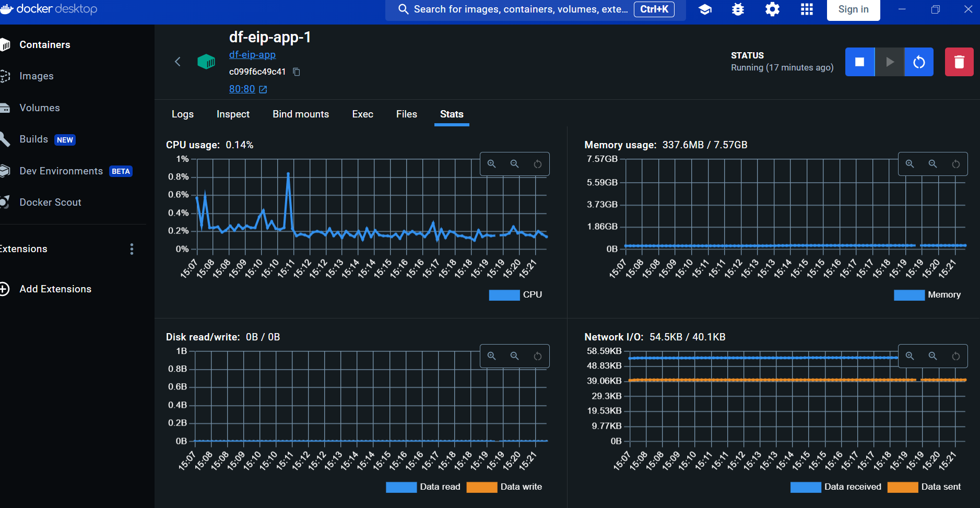Switch to the Logs tab
The height and width of the screenshot is (508, 980).
182,114
